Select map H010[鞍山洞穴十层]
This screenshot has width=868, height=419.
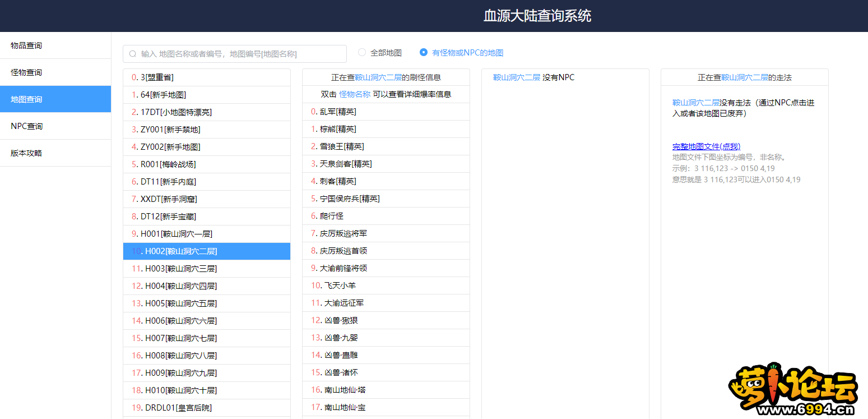click(x=207, y=390)
